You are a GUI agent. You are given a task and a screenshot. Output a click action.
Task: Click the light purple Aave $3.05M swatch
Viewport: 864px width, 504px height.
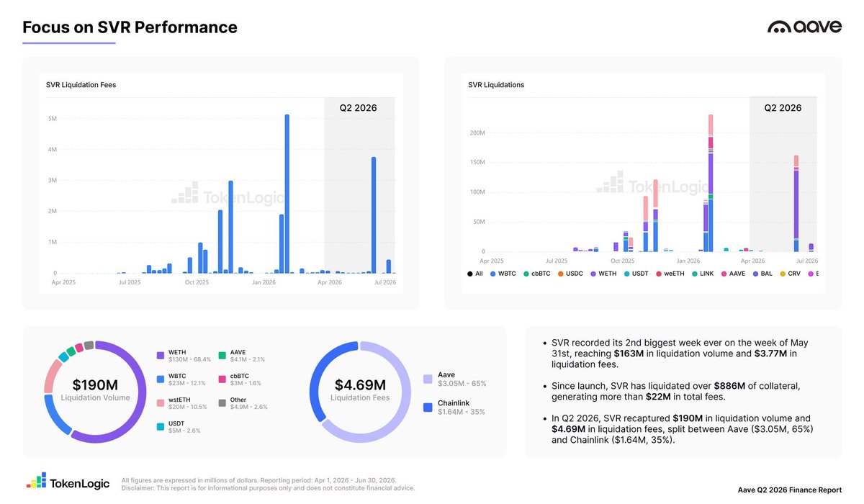pos(428,379)
